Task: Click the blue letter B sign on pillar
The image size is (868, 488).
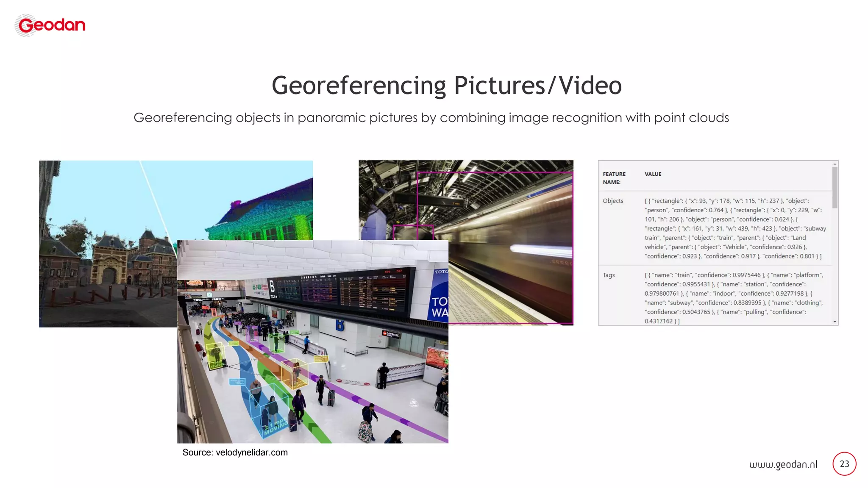Action: (x=339, y=325)
